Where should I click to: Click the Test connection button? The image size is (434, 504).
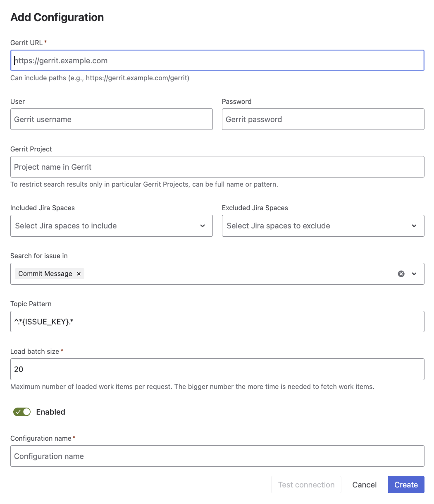click(x=306, y=485)
